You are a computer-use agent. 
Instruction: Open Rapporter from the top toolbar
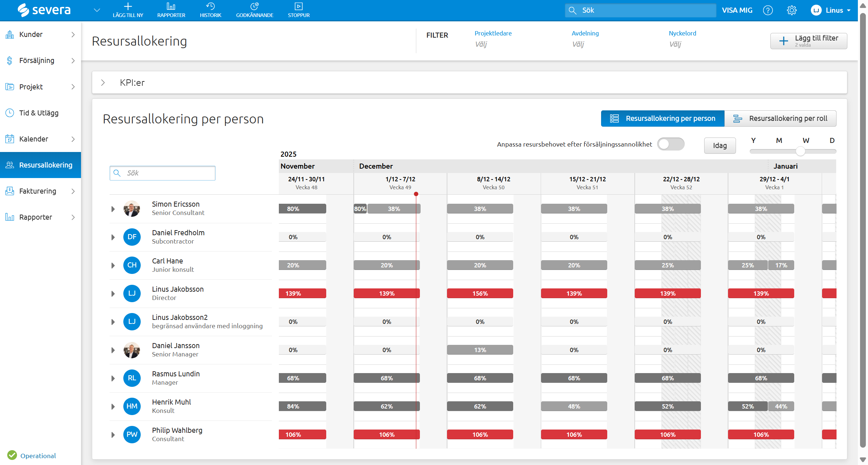(171, 10)
